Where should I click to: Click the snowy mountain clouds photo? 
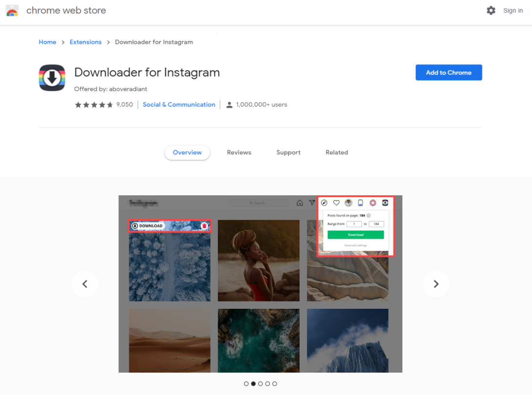[x=347, y=340]
